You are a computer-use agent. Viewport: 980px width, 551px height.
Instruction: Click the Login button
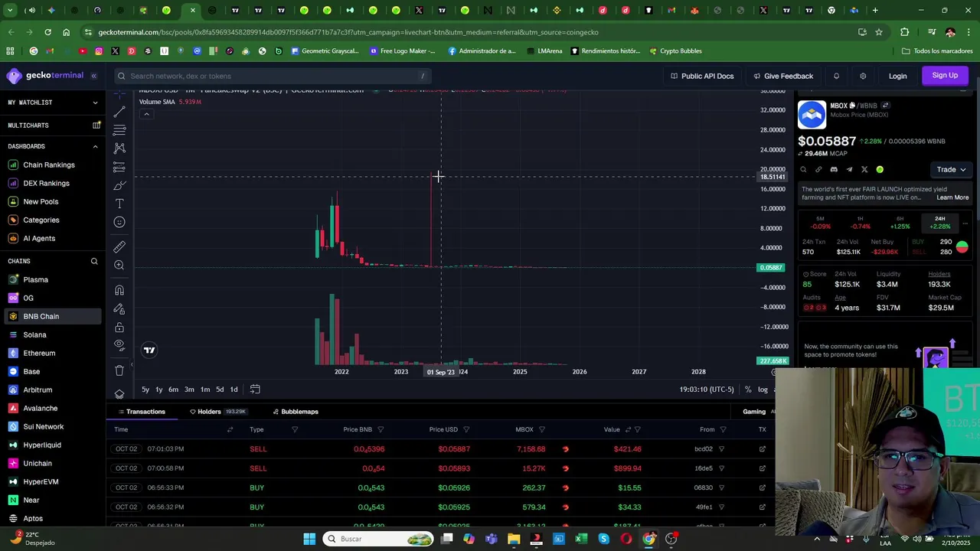pos(897,76)
